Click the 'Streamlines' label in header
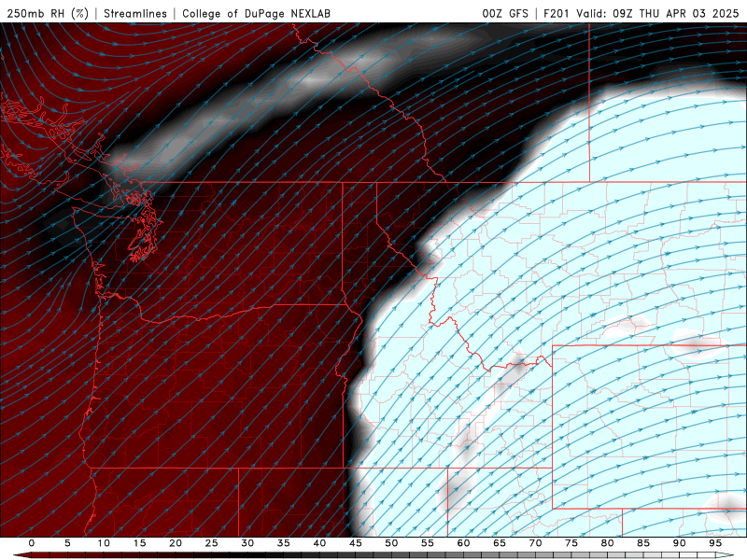This screenshot has height=560, width=747. [135, 13]
